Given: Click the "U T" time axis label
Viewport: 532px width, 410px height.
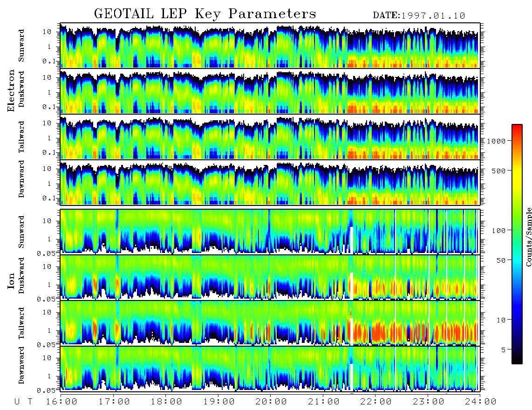Looking at the screenshot, I should [x=24, y=402].
